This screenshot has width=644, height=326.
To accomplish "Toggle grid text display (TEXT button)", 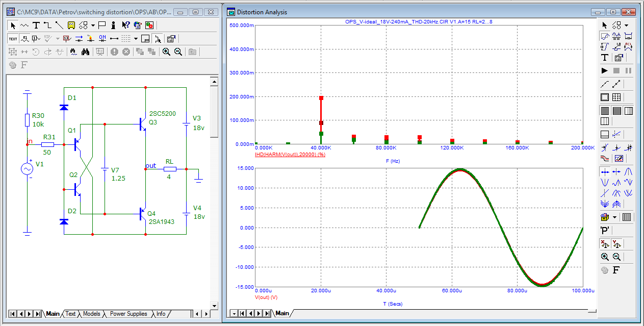I will pyautogui.click(x=13, y=38).
